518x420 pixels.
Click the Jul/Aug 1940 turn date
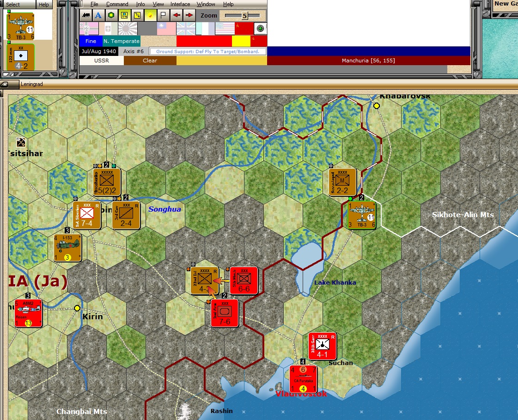(99, 51)
